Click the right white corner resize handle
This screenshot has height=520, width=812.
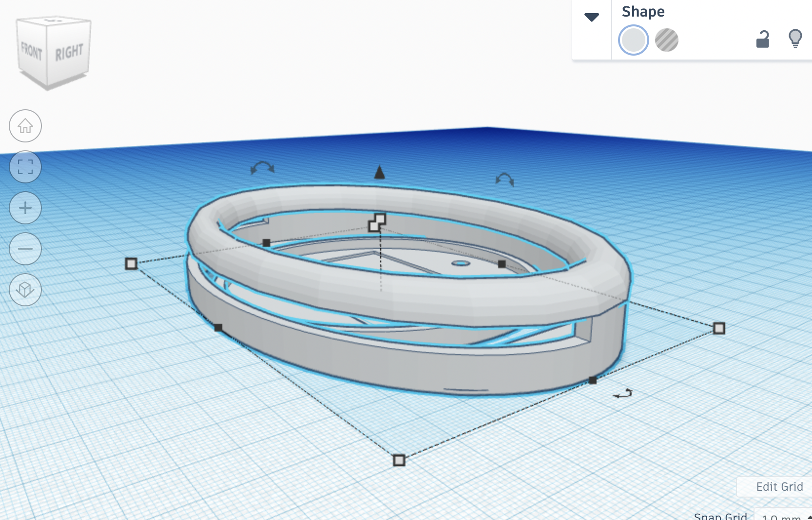pos(719,328)
